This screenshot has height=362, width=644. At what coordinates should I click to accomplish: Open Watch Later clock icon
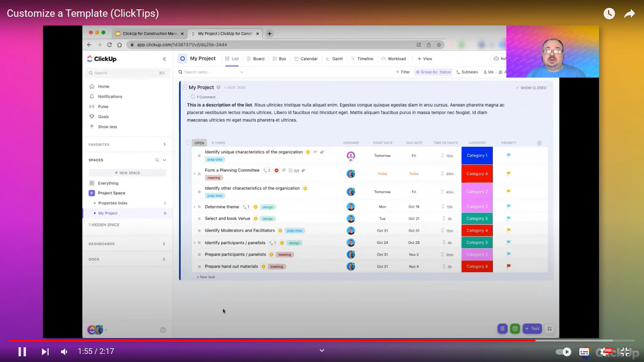(609, 13)
